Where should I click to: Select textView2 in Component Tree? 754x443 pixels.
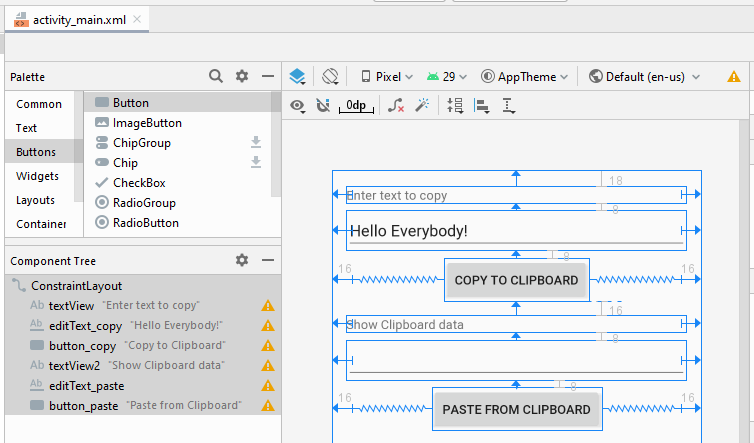[x=143, y=366]
